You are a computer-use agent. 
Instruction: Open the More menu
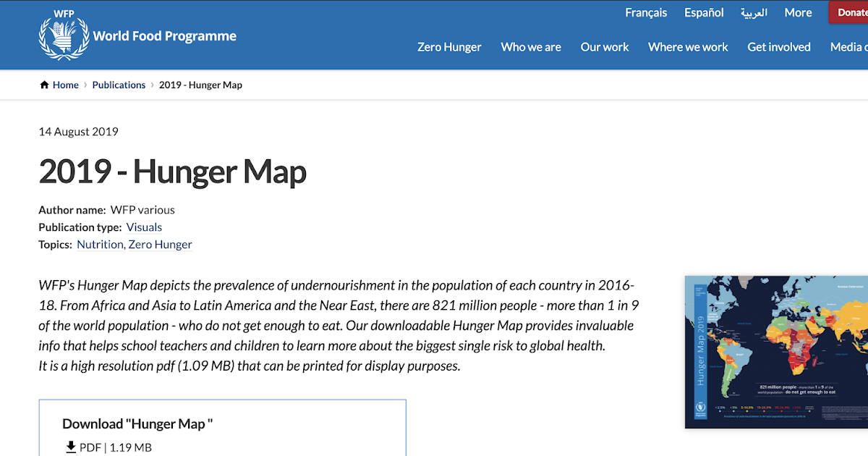(798, 12)
